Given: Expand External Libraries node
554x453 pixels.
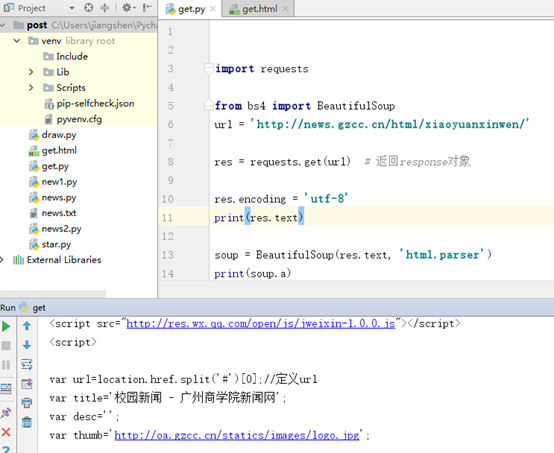Looking at the screenshot, I should tap(2, 260).
